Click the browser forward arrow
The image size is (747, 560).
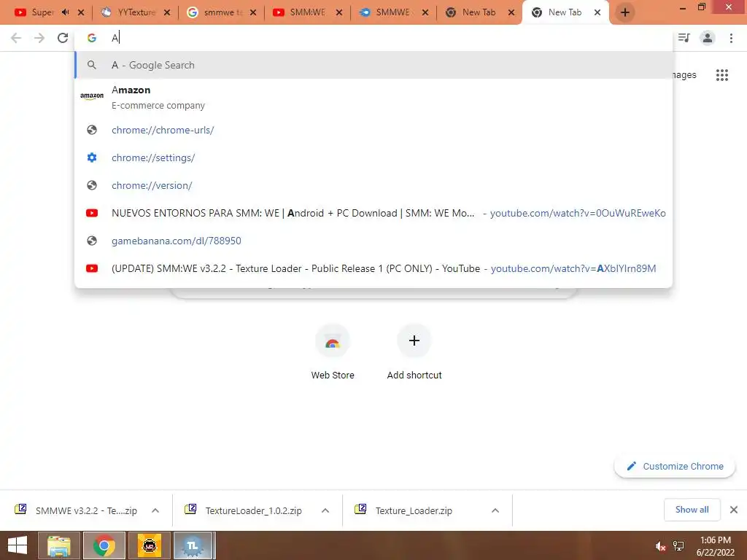pos(39,38)
